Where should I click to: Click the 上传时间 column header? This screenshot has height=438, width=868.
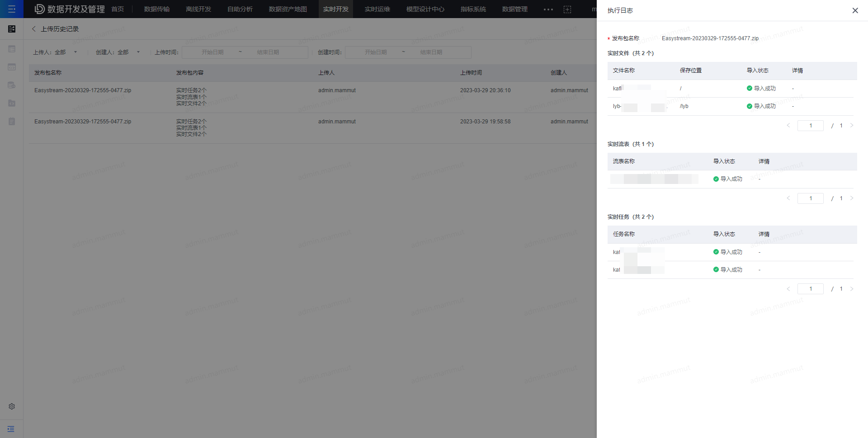[x=471, y=73]
